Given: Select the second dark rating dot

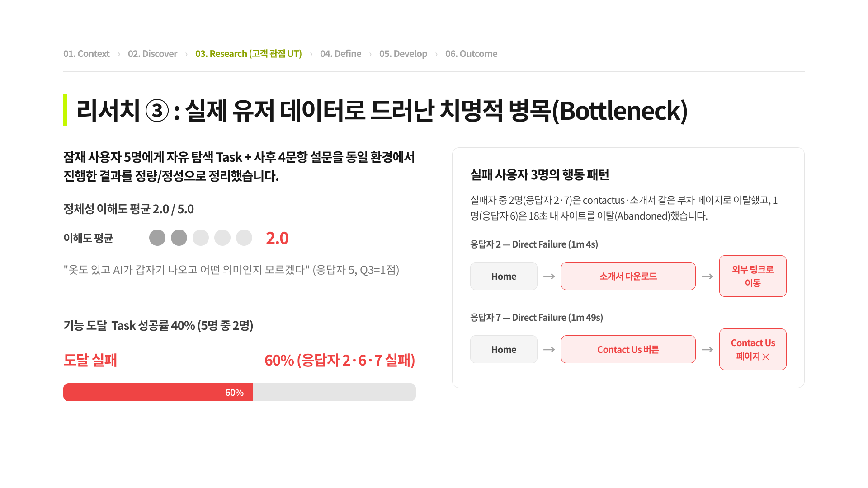Looking at the screenshot, I should (179, 238).
